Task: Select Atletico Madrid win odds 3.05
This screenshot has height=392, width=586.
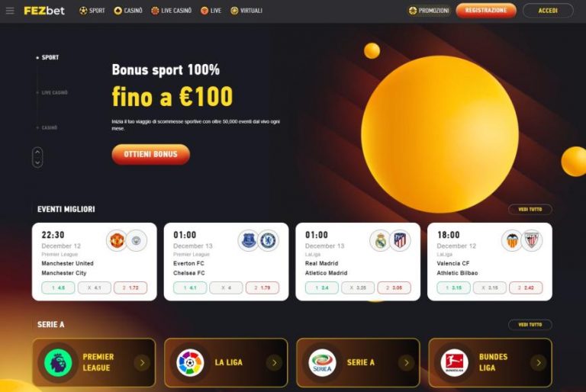Action: tap(394, 288)
